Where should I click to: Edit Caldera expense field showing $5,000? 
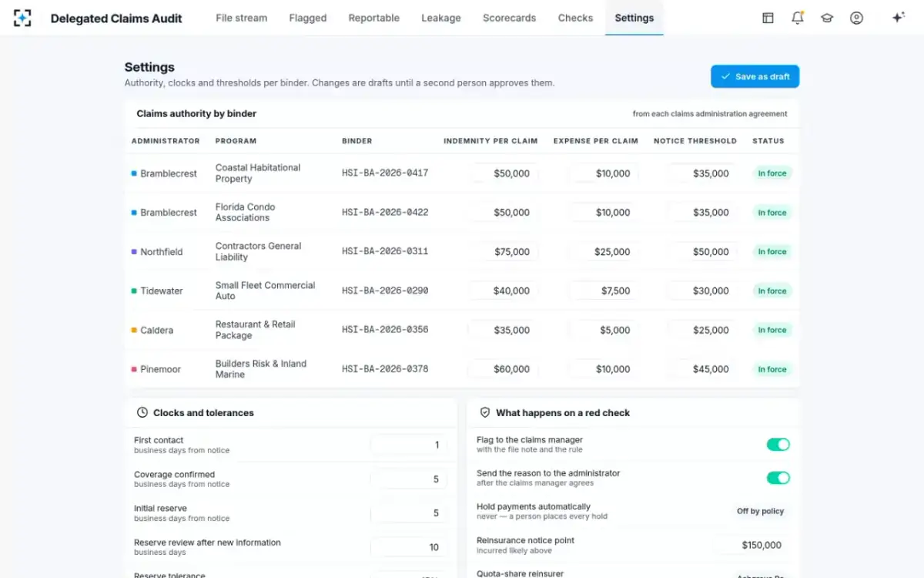[x=604, y=330]
